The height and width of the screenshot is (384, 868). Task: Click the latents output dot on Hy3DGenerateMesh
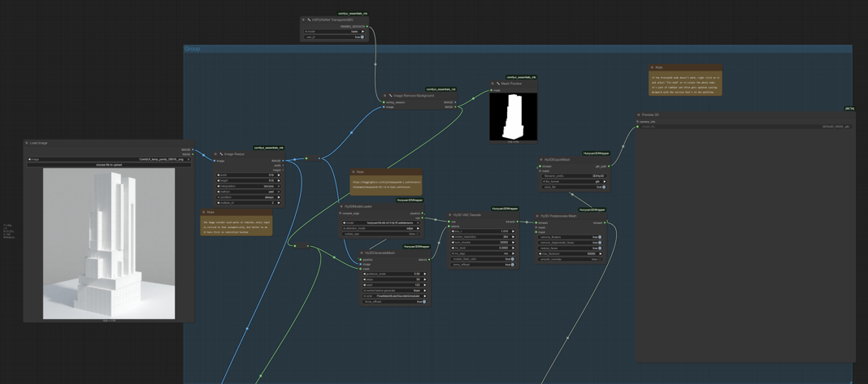click(429, 260)
